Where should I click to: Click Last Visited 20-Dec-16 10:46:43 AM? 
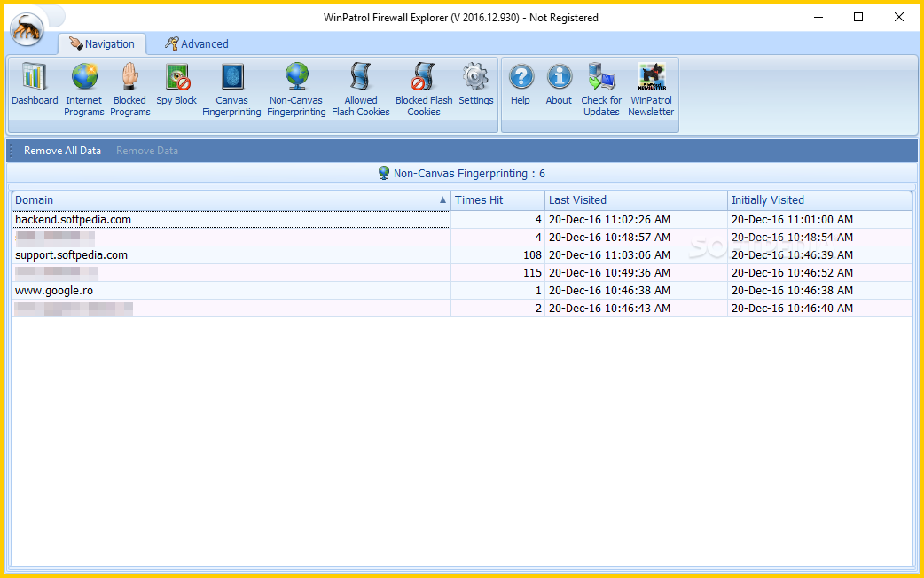point(609,309)
